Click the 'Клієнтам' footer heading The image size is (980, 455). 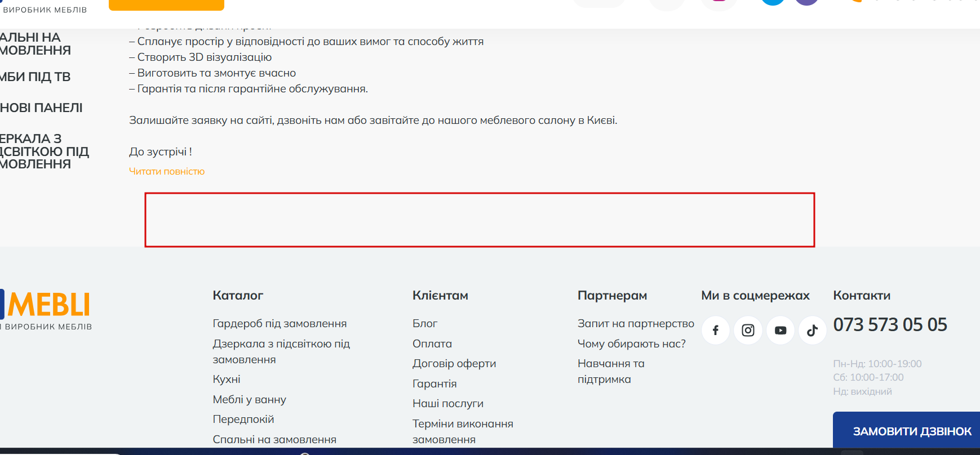click(440, 296)
